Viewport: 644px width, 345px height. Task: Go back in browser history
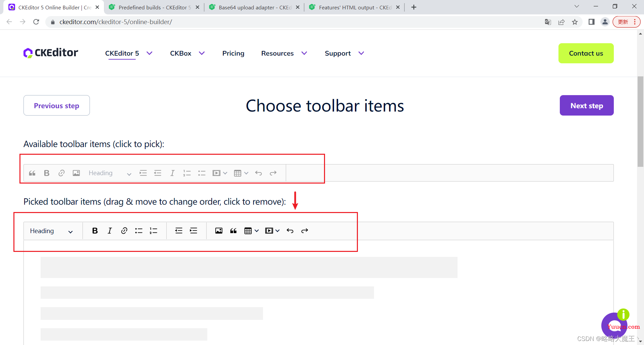click(x=9, y=22)
